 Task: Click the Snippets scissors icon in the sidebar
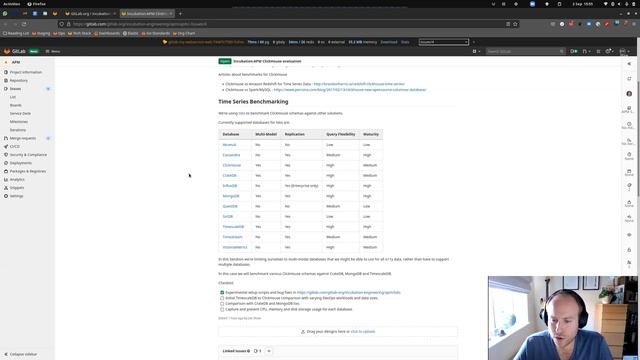coord(6,188)
